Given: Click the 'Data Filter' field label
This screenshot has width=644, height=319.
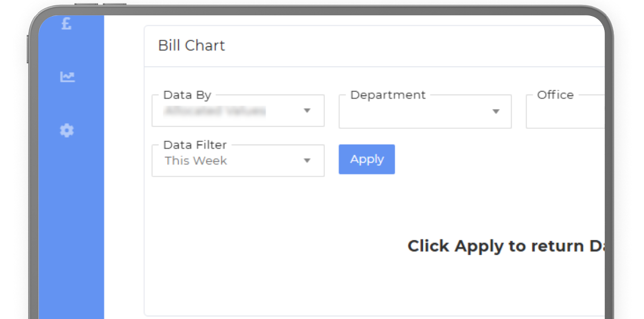Looking at the screenshot, I should tap(195, 145).
